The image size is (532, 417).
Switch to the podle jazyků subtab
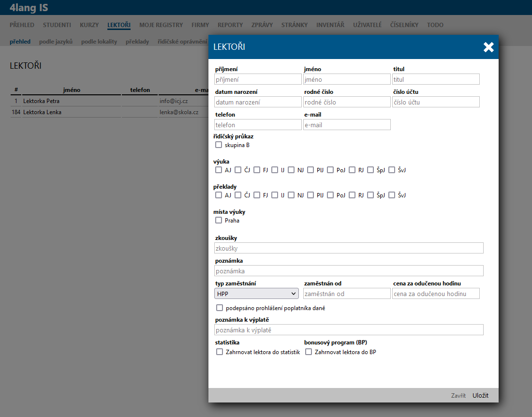[x=56, y=42]
